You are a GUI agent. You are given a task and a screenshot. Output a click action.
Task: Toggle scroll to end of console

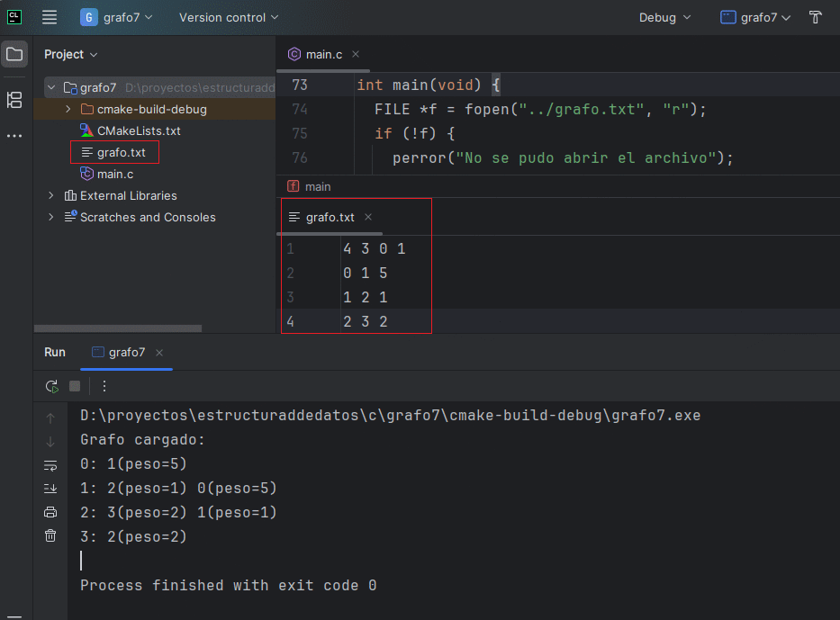[50, 489]
